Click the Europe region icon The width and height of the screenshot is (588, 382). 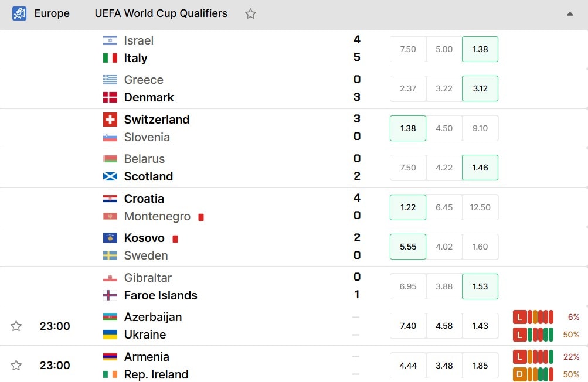pos(19,13)
